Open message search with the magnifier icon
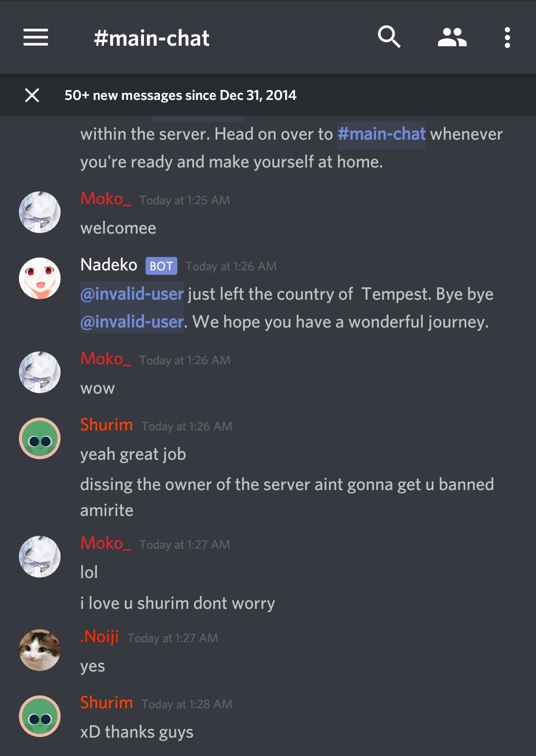Viewport: 536px width, 756px height. 389,37
